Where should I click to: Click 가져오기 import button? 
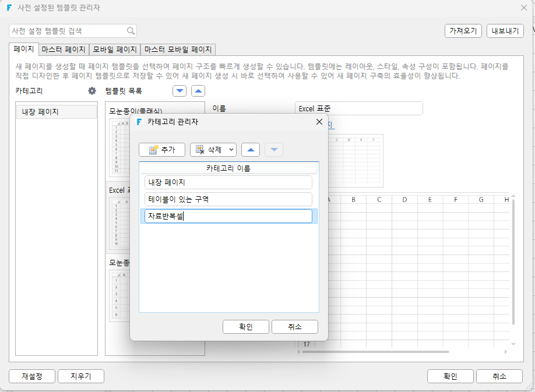(463, 31)
